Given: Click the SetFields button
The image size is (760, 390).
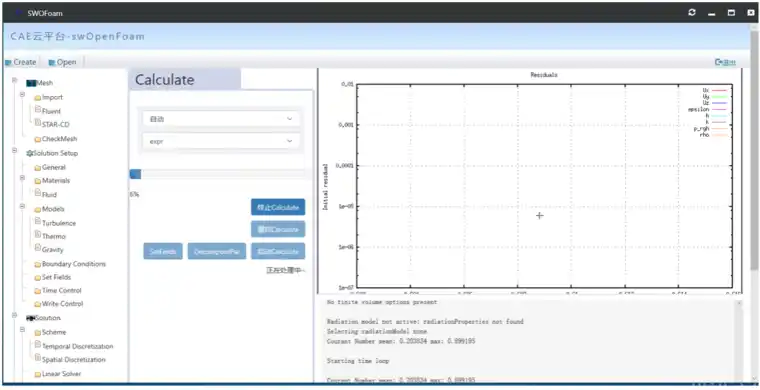Looking at the screenshot, I should (x=163, y=251).
